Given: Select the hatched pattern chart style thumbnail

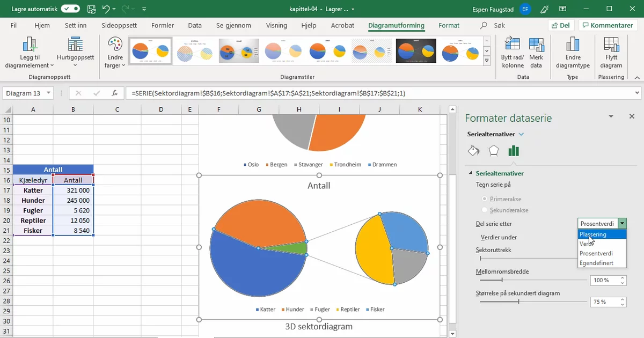Looking at the screenshot, I should [x=195, y=51].
